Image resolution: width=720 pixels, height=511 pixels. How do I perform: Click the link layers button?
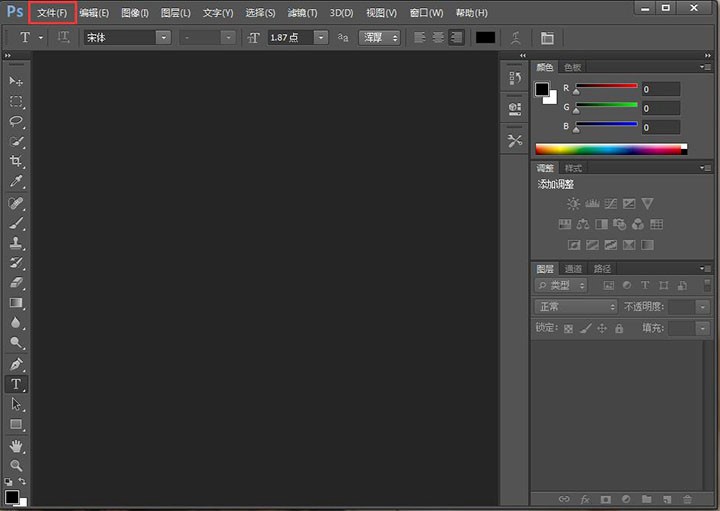pos(564,499)
